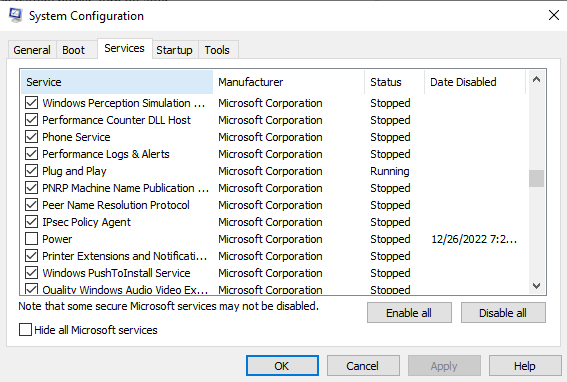Click the services list scrollbar thumb
Image resolution: width=567 pixels, height=382 pixels.
(536, 178)
